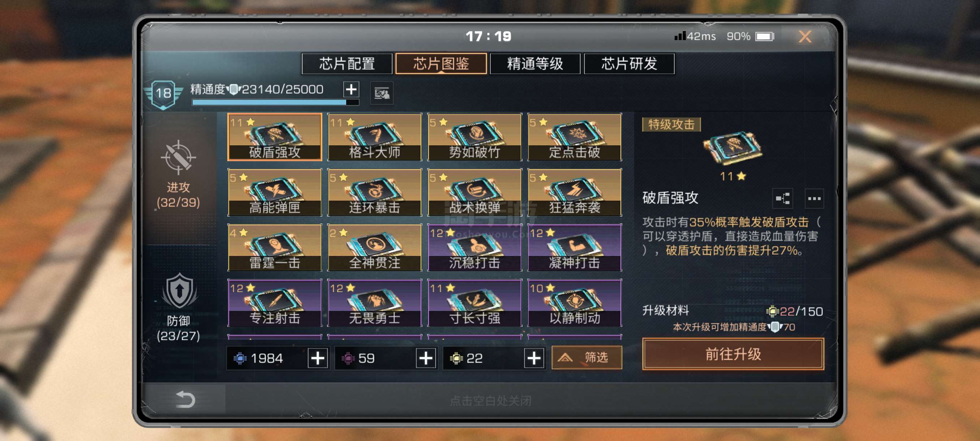This screenshot has width=980, height=441.
Task: Switch to 芯片配置 tab
Action: [347, 64]
